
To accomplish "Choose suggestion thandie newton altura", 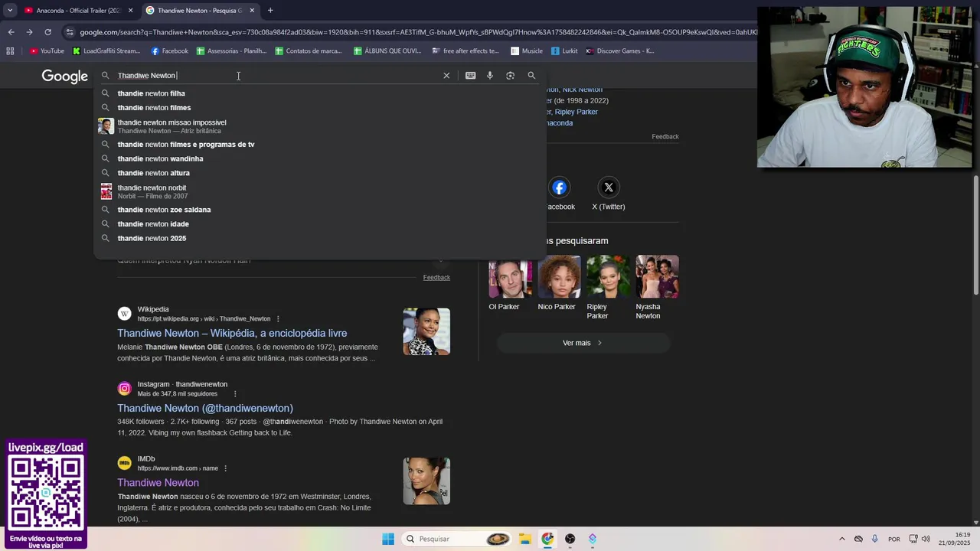I will (320, 173).
